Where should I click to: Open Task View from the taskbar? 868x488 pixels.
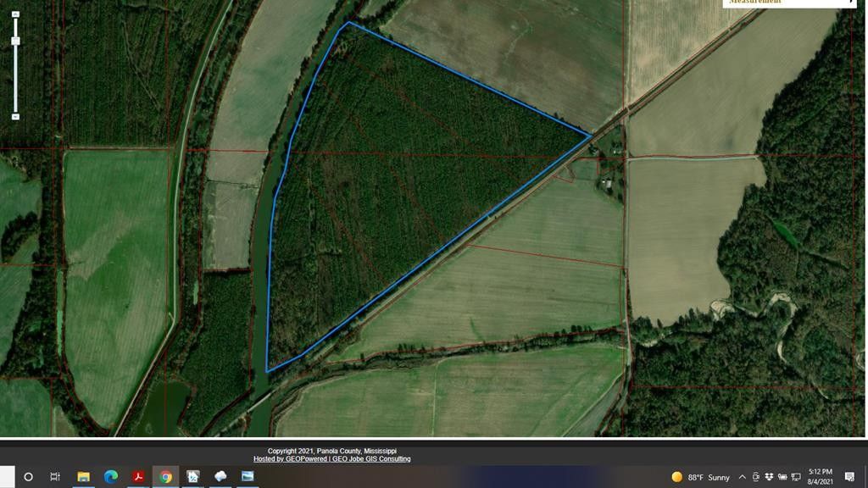coord(54,476)
